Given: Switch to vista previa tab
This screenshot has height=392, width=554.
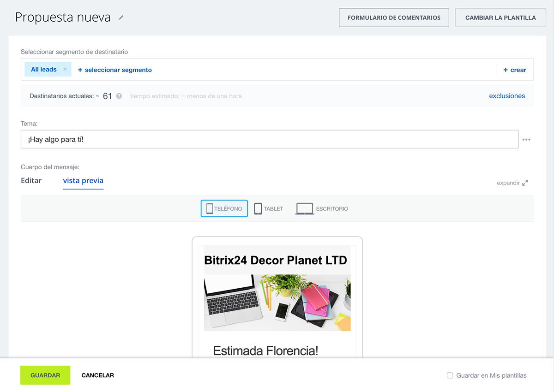Looking at the screenshot, I should pyautogui.click(x=83, y=180).
